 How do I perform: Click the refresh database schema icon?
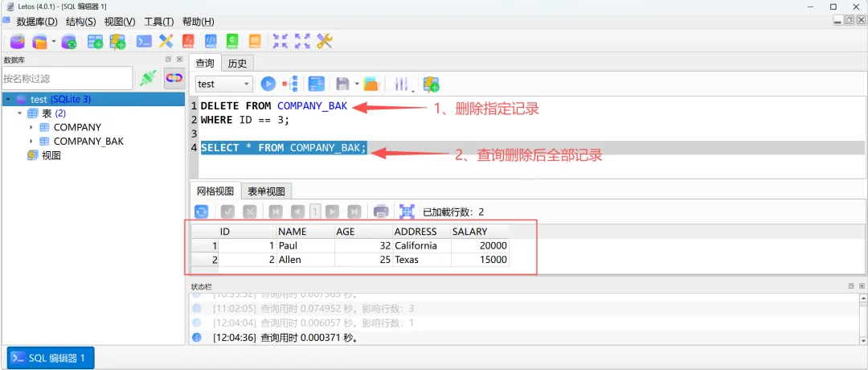(69, 41)
